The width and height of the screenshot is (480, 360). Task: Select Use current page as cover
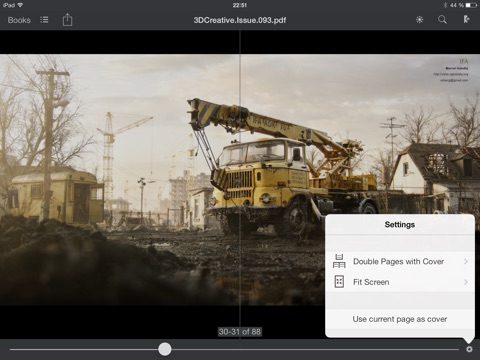(x=400, y=319)
